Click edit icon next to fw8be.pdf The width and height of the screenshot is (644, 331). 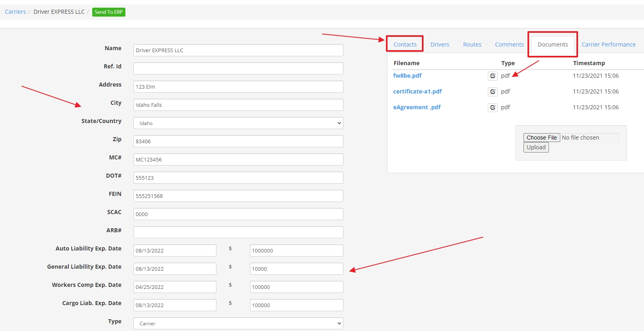pyautogui.click(x=492, y=76)
